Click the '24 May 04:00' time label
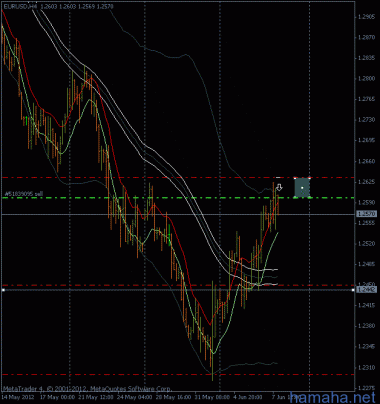 click(134, 397)
